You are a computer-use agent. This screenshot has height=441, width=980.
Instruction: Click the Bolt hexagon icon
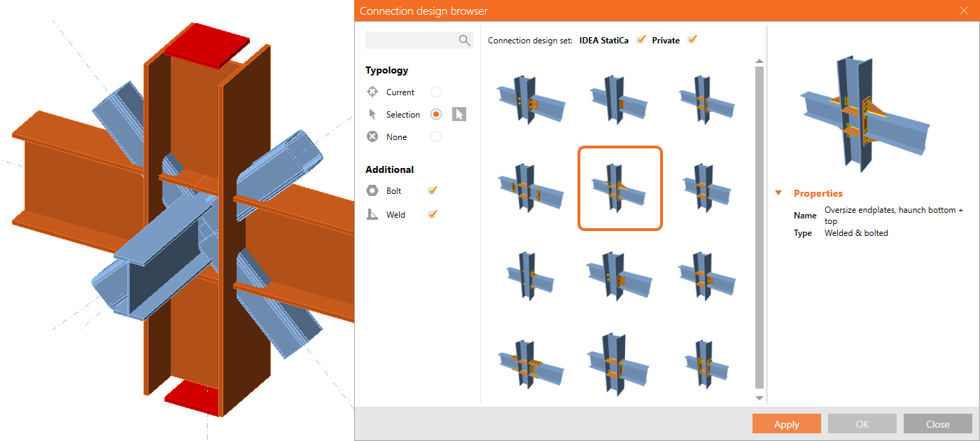click(372, 190)
